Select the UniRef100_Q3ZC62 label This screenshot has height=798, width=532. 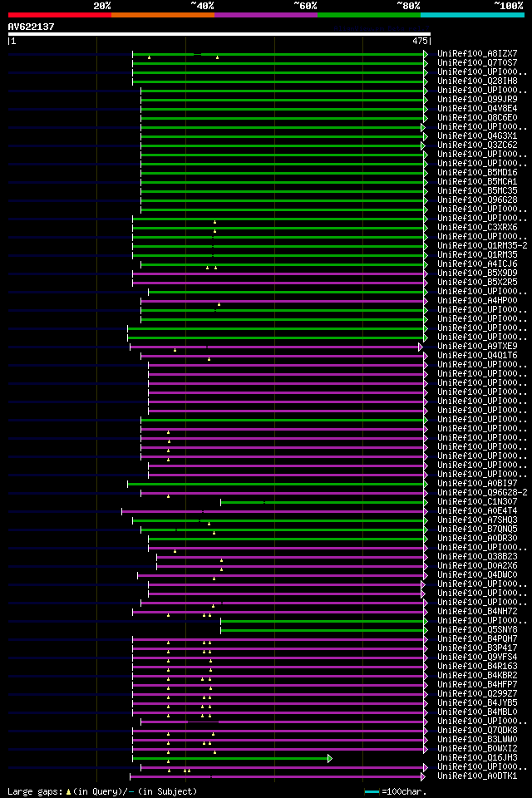click(x=477, y=145)
